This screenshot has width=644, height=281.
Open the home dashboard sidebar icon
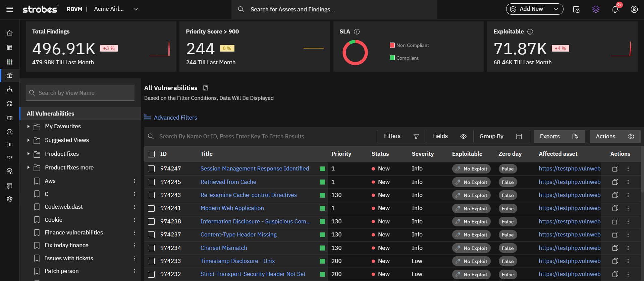(10, 33)
